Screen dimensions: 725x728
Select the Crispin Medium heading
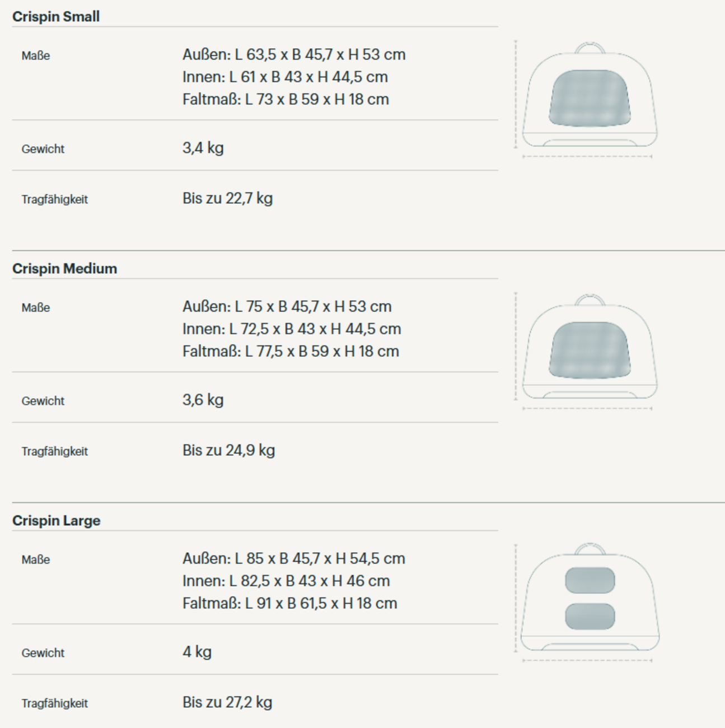point(64,269)
